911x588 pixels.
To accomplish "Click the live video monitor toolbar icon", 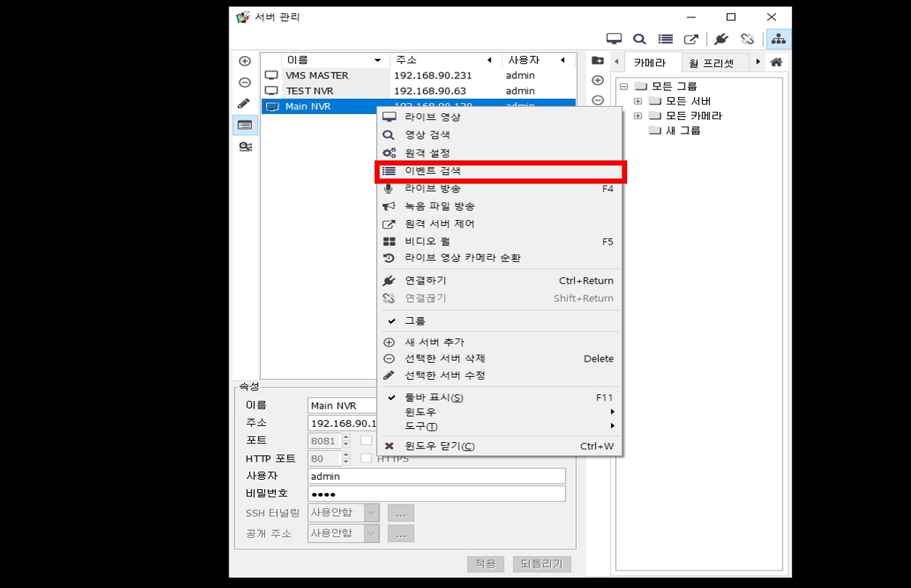I will click(x=614, y=39).
